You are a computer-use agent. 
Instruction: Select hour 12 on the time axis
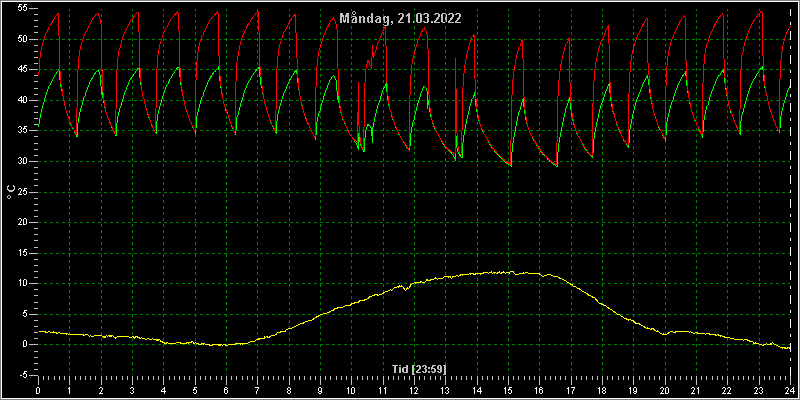coord(414,389)
